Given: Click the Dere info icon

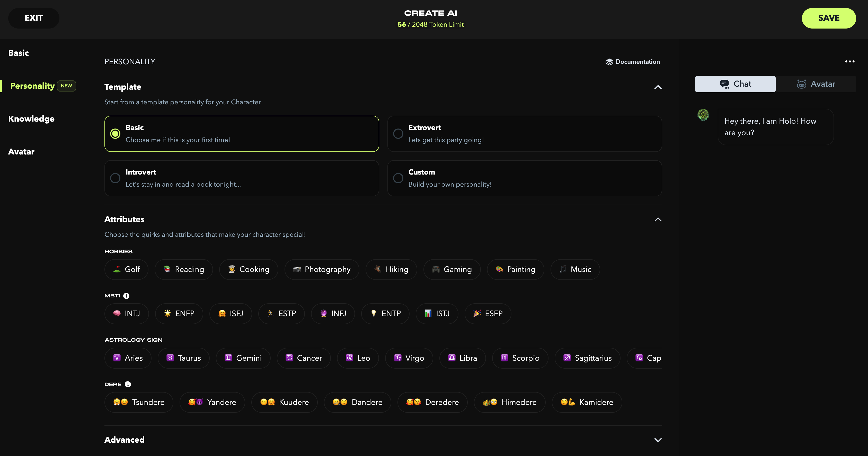Looking at the screenshot, I should tap(128, 384).
